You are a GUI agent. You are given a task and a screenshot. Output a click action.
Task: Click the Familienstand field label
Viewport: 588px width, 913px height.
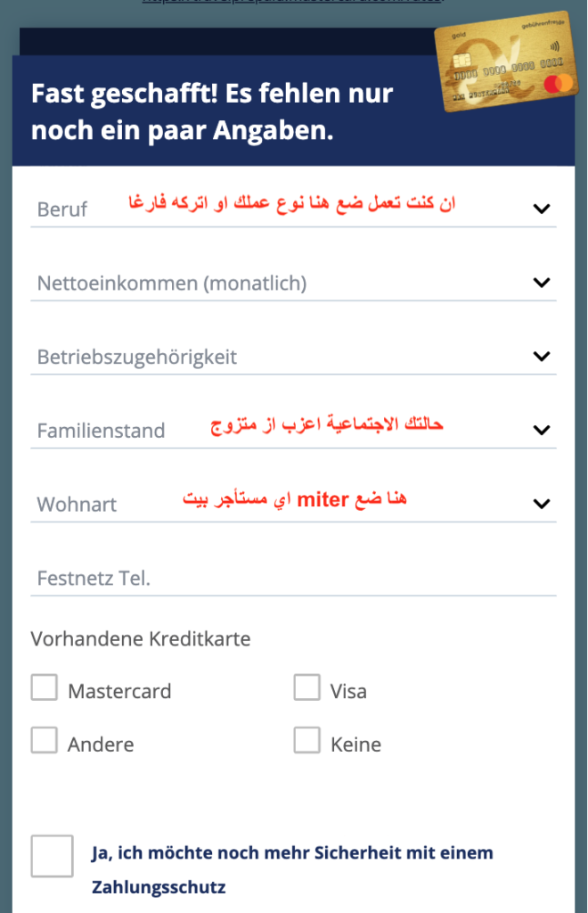coord(102,431)
